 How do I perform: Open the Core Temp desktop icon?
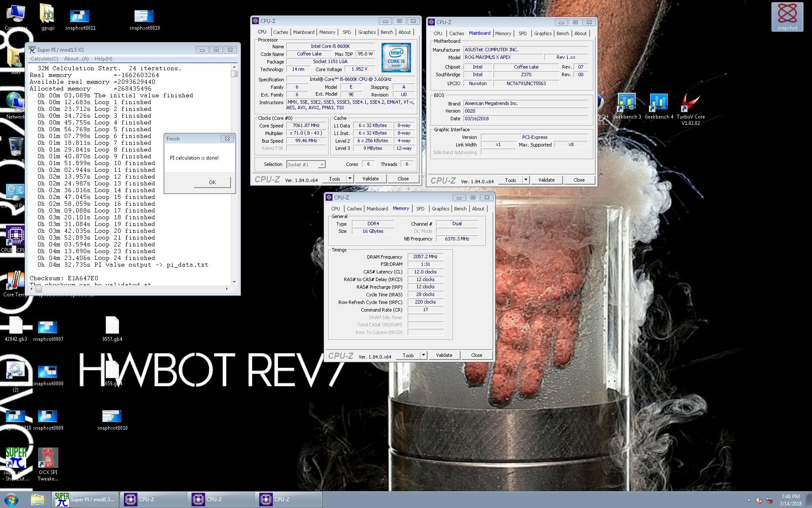pyautogui.click(x=15, y=284)
